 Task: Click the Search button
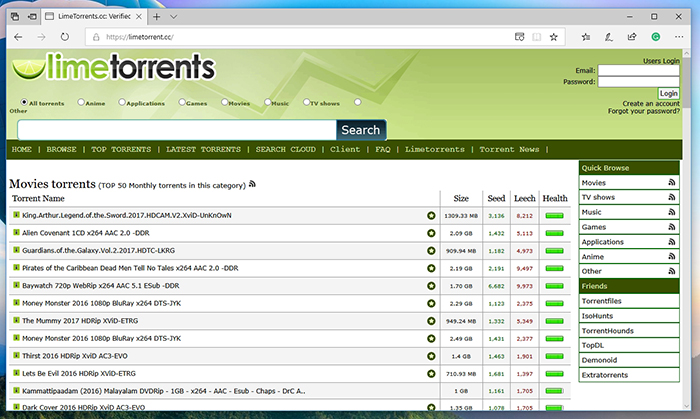click(361, 130)
